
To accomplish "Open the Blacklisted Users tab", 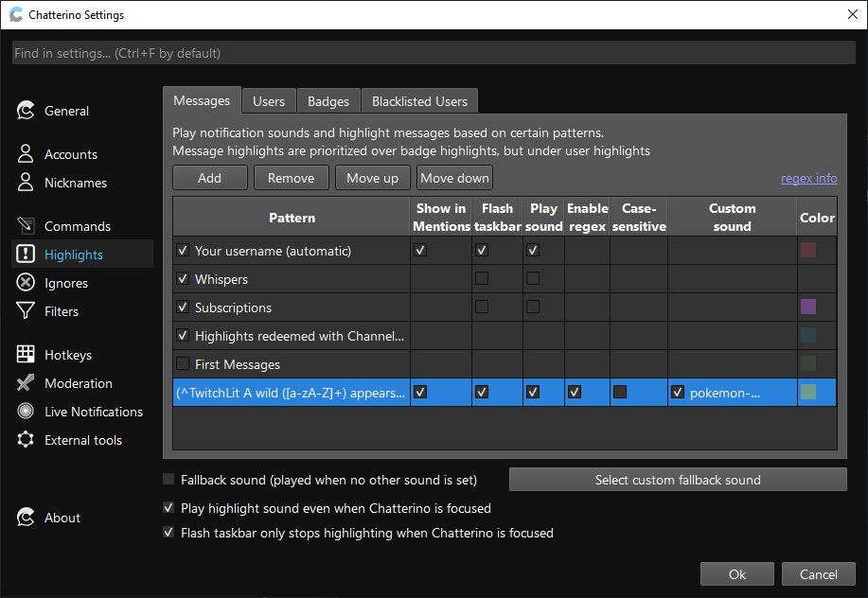I will pos(418,99).
